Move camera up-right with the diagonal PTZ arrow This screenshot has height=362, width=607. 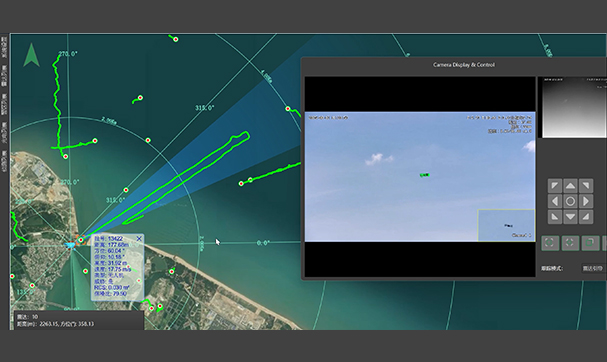click(x=586, y=186)
